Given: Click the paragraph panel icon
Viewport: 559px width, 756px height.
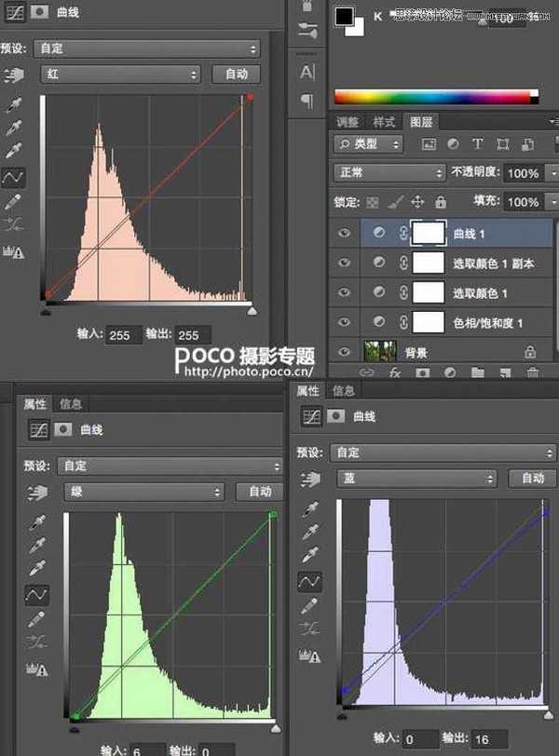Looking at the screenshot, I should (x=307, y=100).
